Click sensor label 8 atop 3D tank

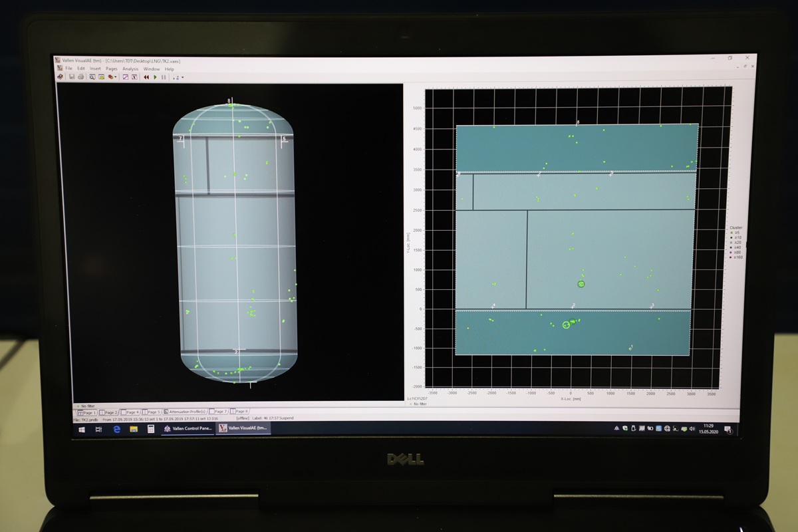coord(229,101)
